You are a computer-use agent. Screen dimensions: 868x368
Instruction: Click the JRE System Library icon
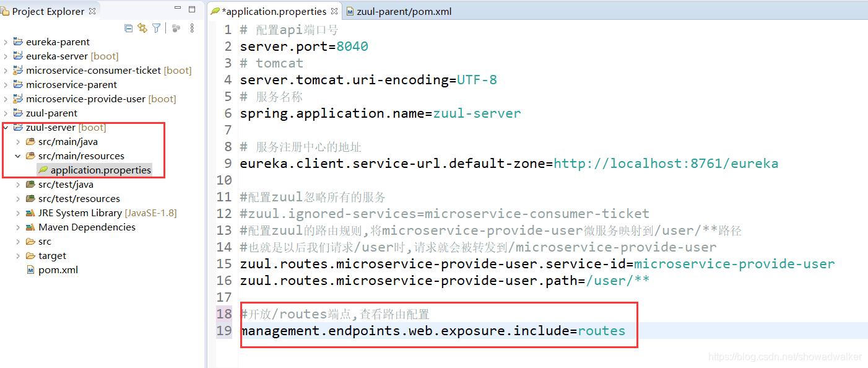click(x=30, y=213)
